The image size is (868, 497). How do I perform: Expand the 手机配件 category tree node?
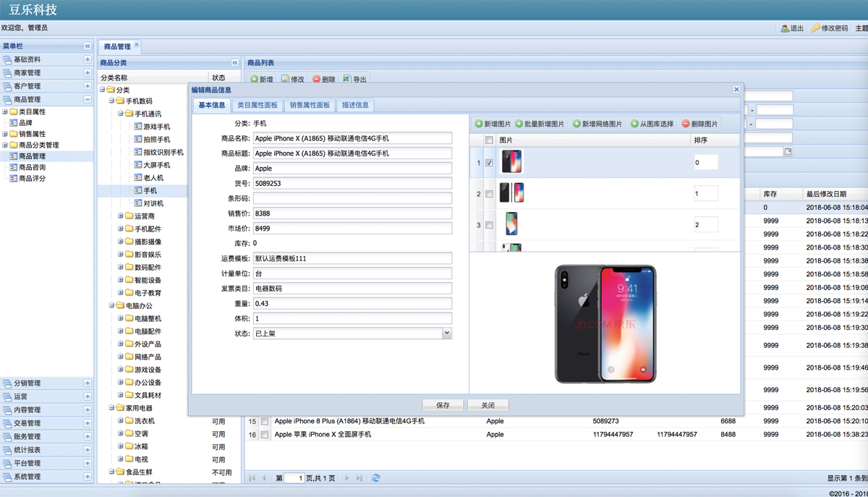(121, 229)
